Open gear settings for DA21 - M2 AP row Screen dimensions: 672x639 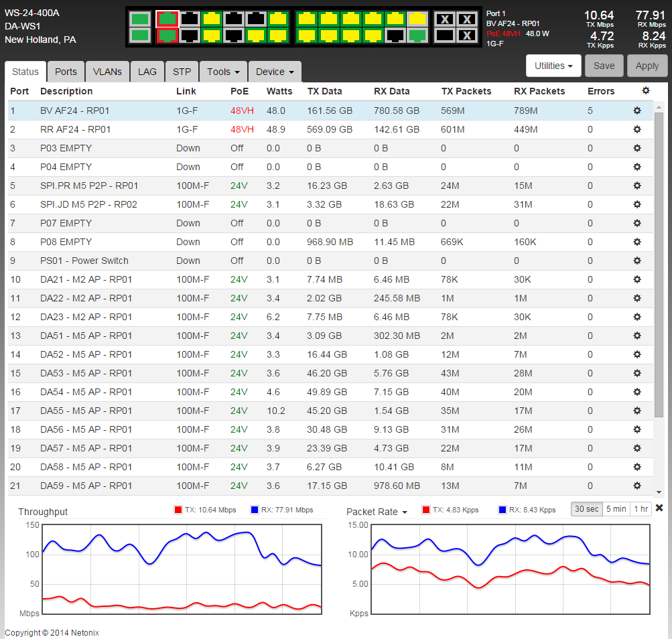(637, 279)
